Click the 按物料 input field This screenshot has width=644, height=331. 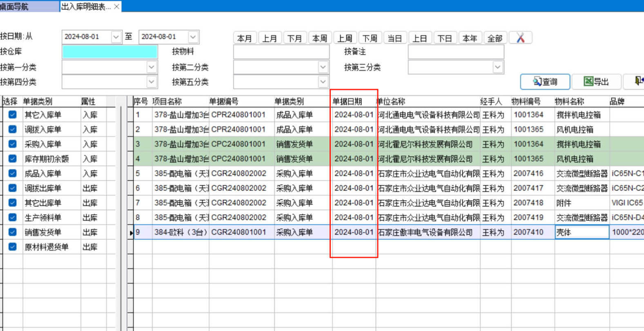[281, 52]
